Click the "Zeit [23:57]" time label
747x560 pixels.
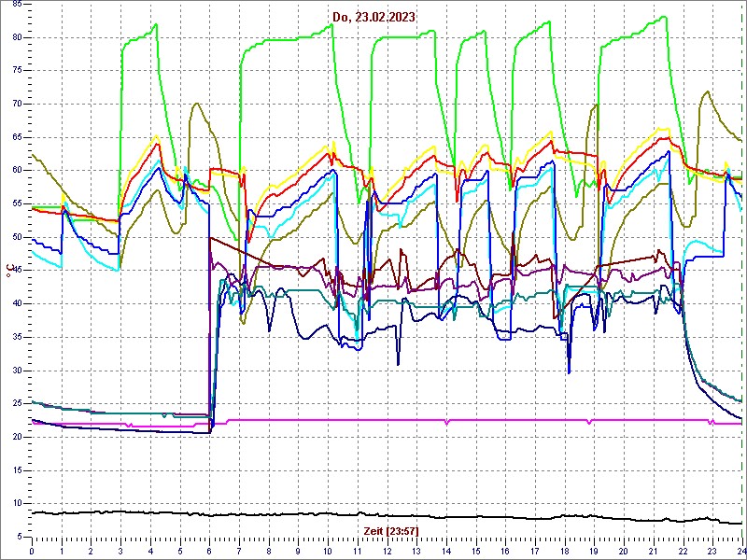(391, 530)
